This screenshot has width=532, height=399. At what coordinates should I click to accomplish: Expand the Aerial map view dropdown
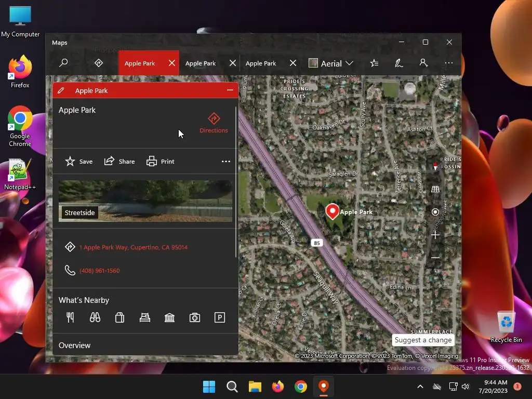tap(331, 63)
